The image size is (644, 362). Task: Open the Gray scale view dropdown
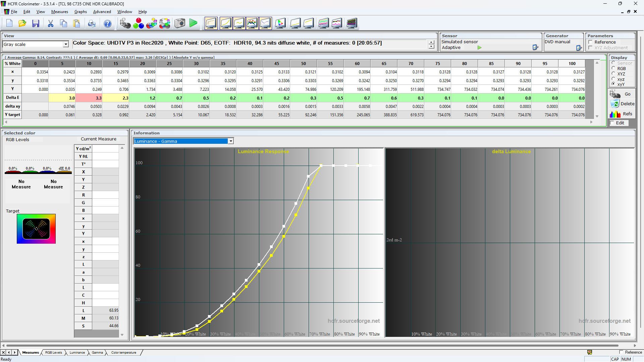click(66, 44)
